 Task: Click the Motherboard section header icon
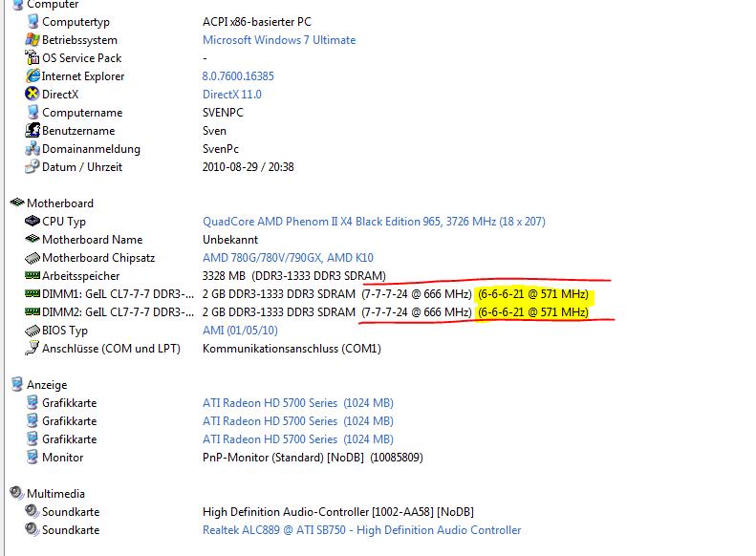pyautogui.click(x=17, y=203)
